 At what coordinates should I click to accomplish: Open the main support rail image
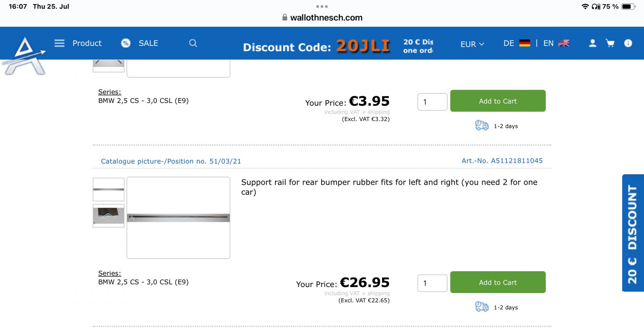[178, 218]
